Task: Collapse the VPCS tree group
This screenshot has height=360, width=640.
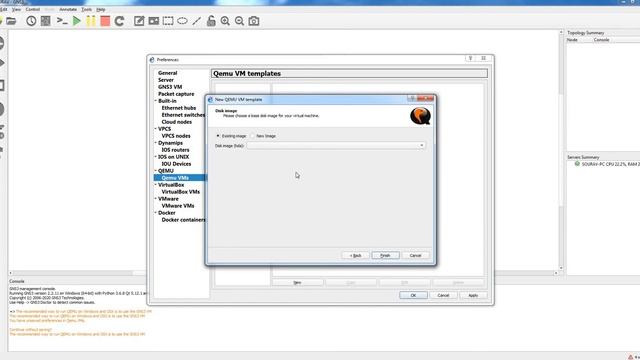Action: (x=156, y=129)
